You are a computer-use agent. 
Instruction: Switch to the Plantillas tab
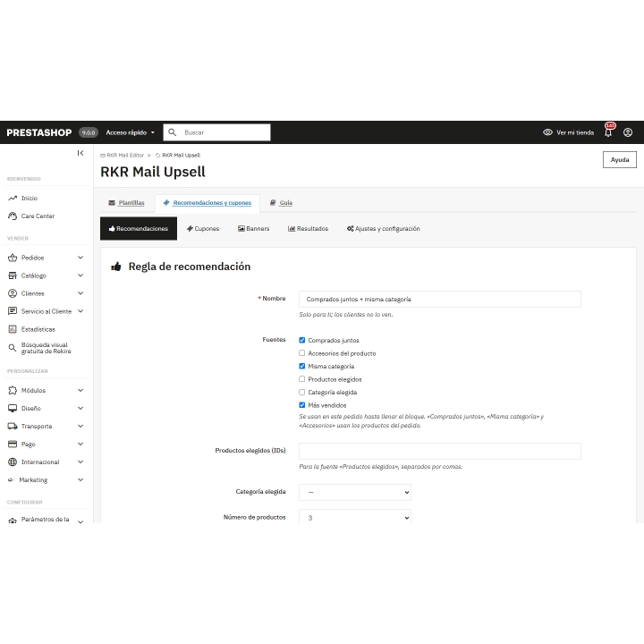[126, 202]
